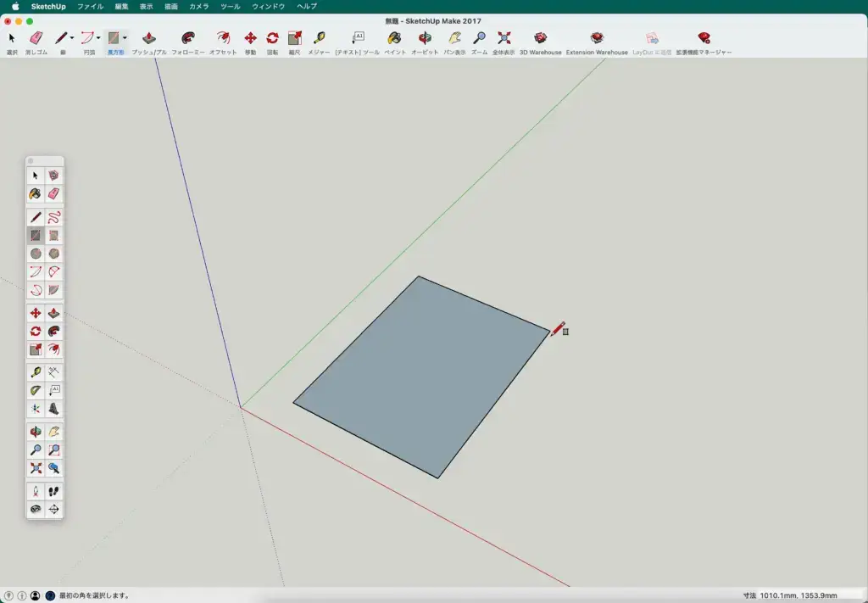Image resolution: width=868 pixels, height=603 pixels.
Task: Choose the Eraser in floating palette
Action: [53, 194]
